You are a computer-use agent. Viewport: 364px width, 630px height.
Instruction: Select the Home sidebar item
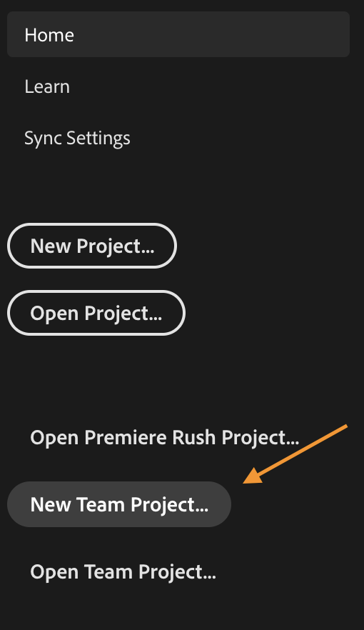point(178,34)
